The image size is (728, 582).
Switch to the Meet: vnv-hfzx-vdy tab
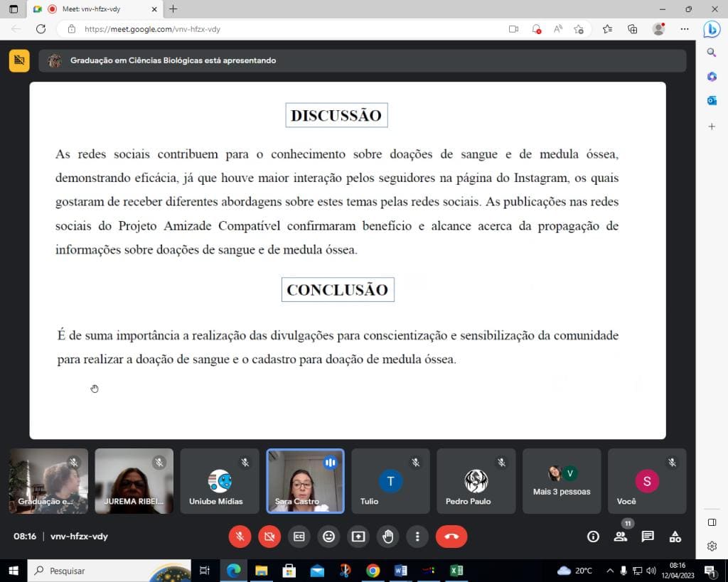coord(95,9)
